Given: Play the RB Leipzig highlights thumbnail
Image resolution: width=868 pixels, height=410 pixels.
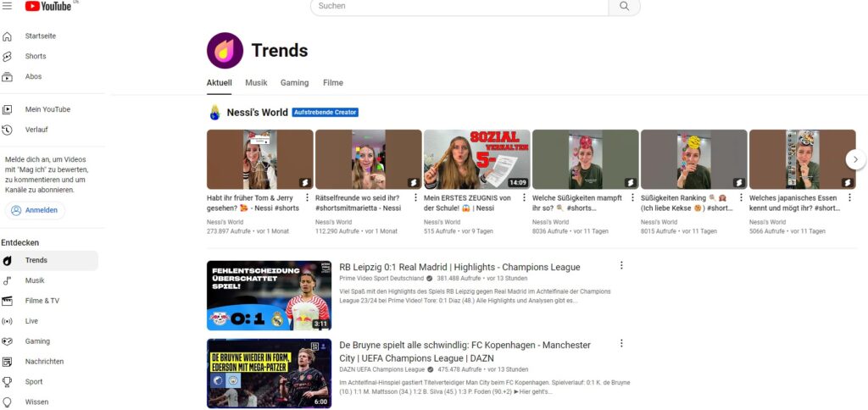Looking at the screenshot, I should [269, 296].
